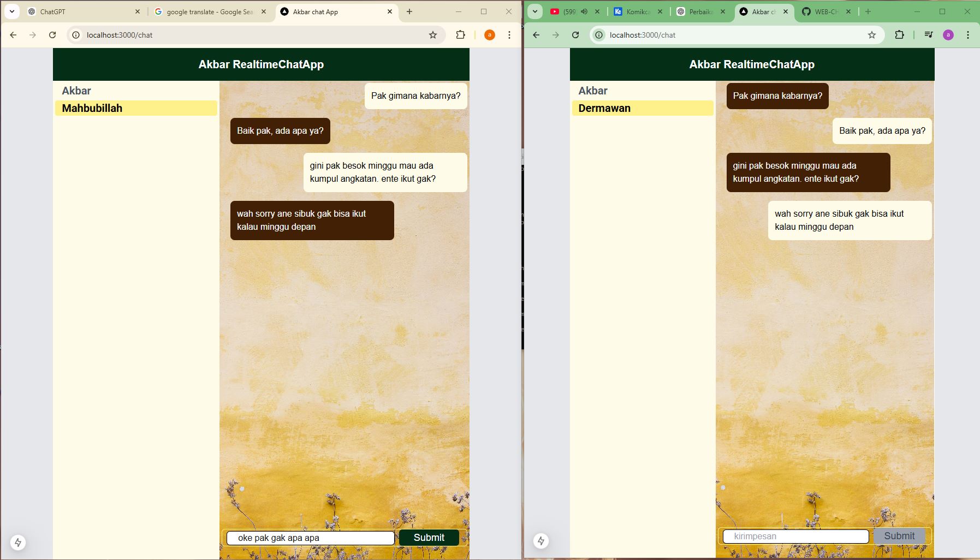The image size is (980, 560).
Task: Click the grayed Submit button in right chat
Action: [899, 536]
